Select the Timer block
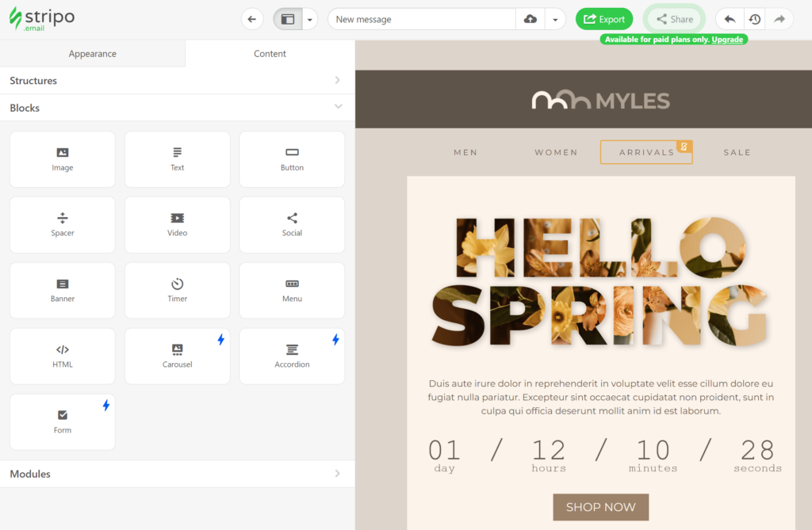Viewport: 812px width, 530px height. click(177, 290)
